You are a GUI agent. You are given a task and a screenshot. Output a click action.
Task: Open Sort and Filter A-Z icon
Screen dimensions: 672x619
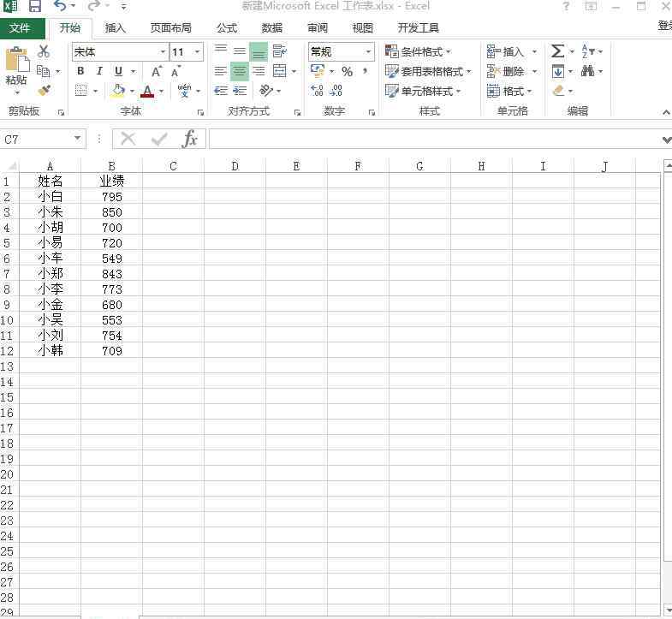587,51
